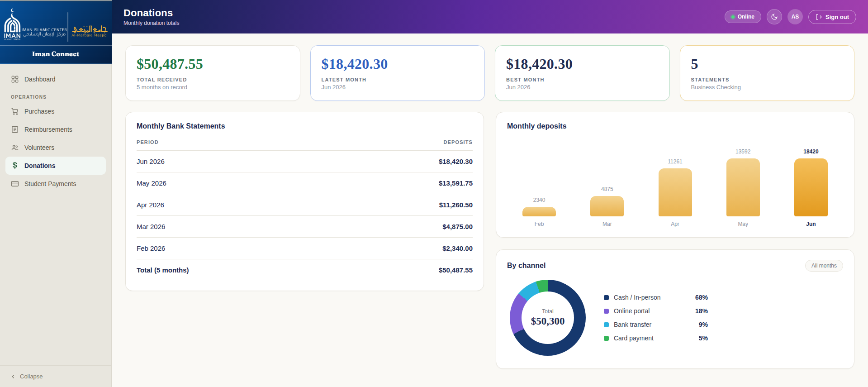Collapse the sidebar
Viewport: 868px width, 387px height.
click(x=27, y=377)
